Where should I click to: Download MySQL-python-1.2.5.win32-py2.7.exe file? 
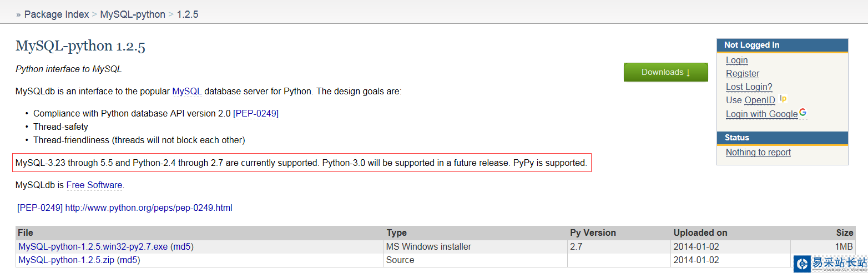(x=93, y=247)
